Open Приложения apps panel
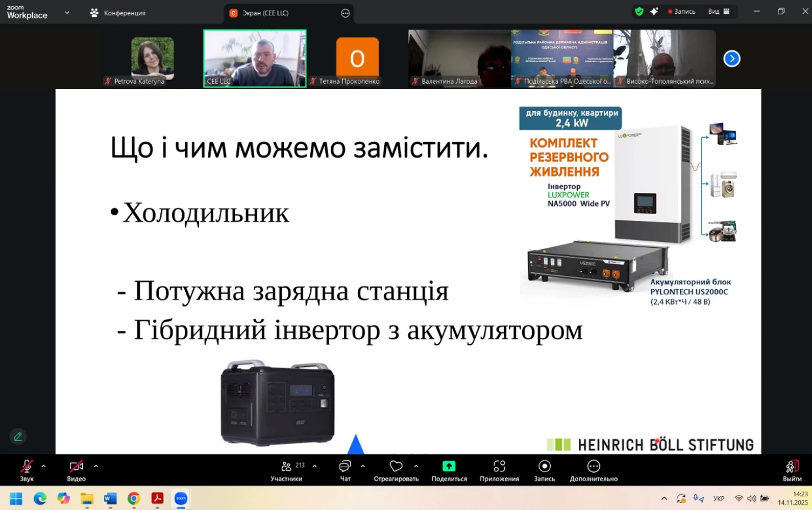Image resolution: width=812 pixels, height=510 pixels. point(499,467)
